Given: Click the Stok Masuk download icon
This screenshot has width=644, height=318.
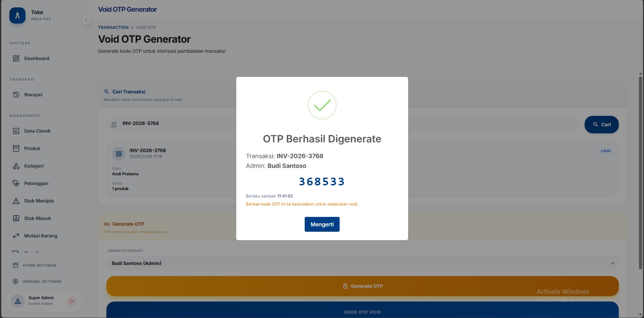Looking at the screenshot, I should (16, 218).
